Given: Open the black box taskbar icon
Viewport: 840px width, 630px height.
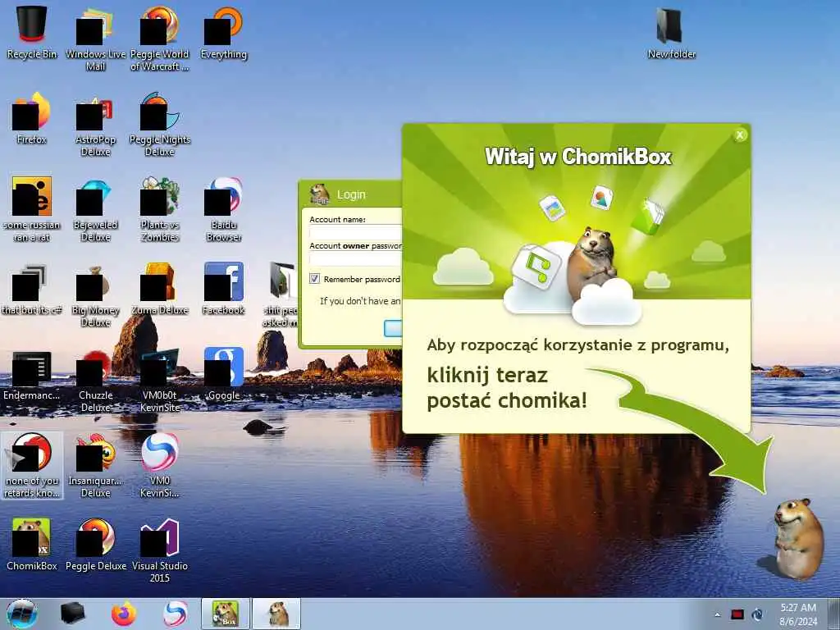Looking at the screenshot, I should pyautogui.click(x=73, y=614).
